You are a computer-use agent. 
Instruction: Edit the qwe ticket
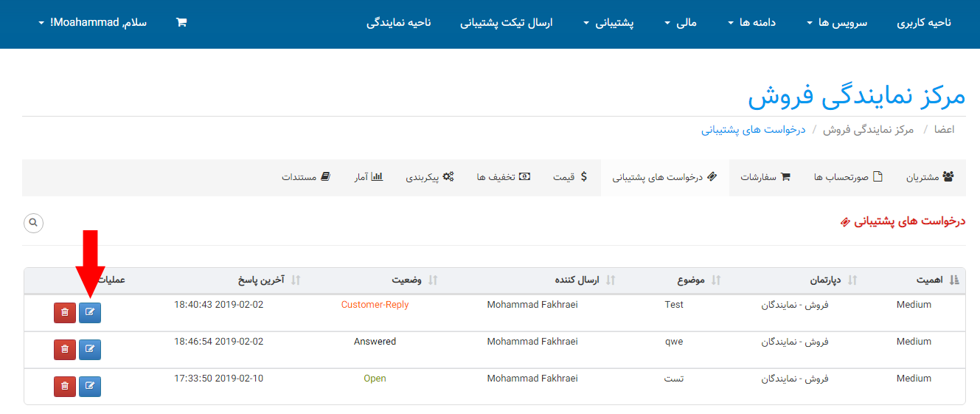pyautogui.click(x=90, y=349)
